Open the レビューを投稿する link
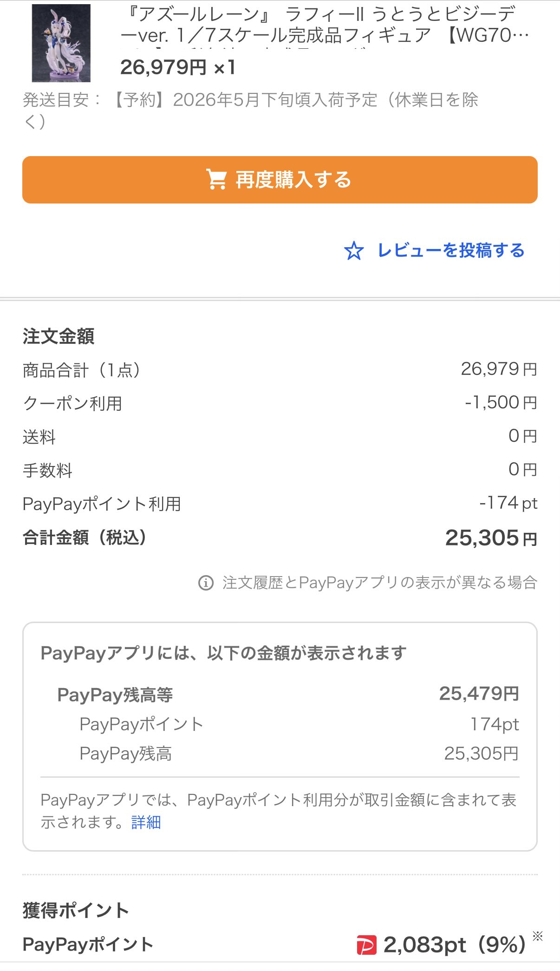 [x=450, y=251]
